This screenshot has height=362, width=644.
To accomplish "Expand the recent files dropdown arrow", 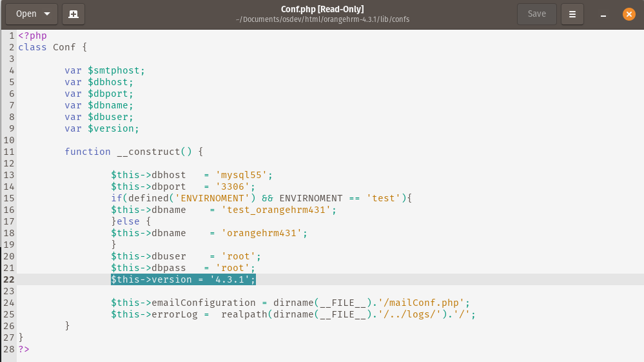I will 47,14.
